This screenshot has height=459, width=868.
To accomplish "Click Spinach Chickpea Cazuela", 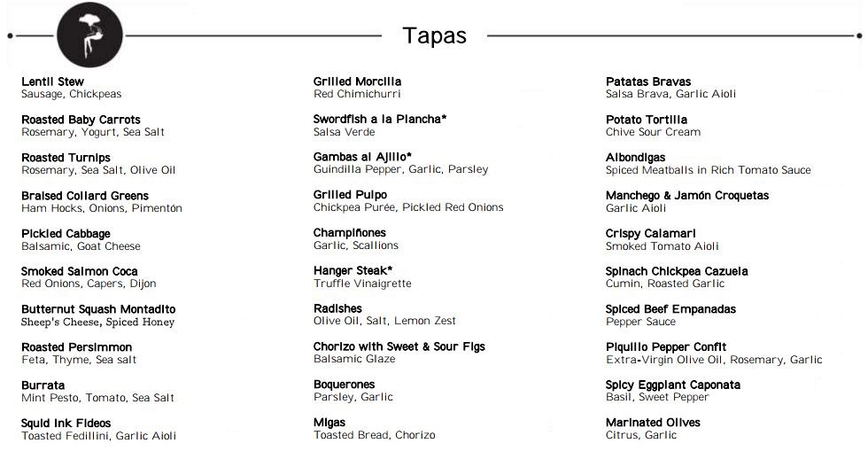I will click(x=677, y=271).
